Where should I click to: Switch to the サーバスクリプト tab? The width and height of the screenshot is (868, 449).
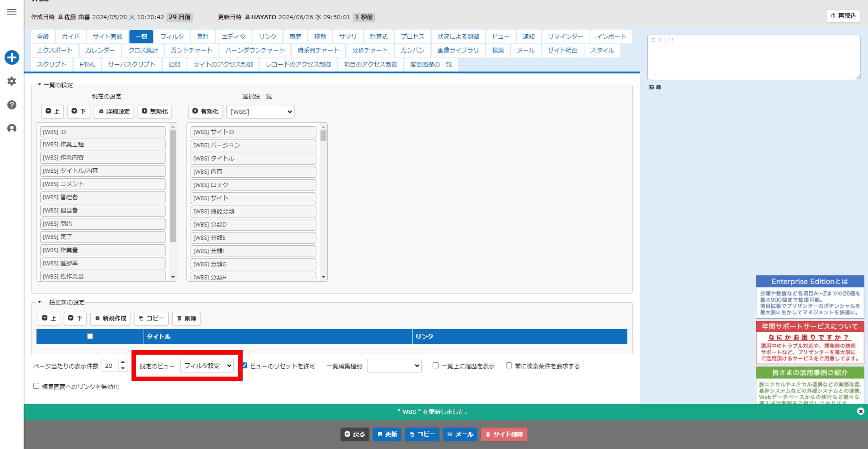tap(132, 64)
